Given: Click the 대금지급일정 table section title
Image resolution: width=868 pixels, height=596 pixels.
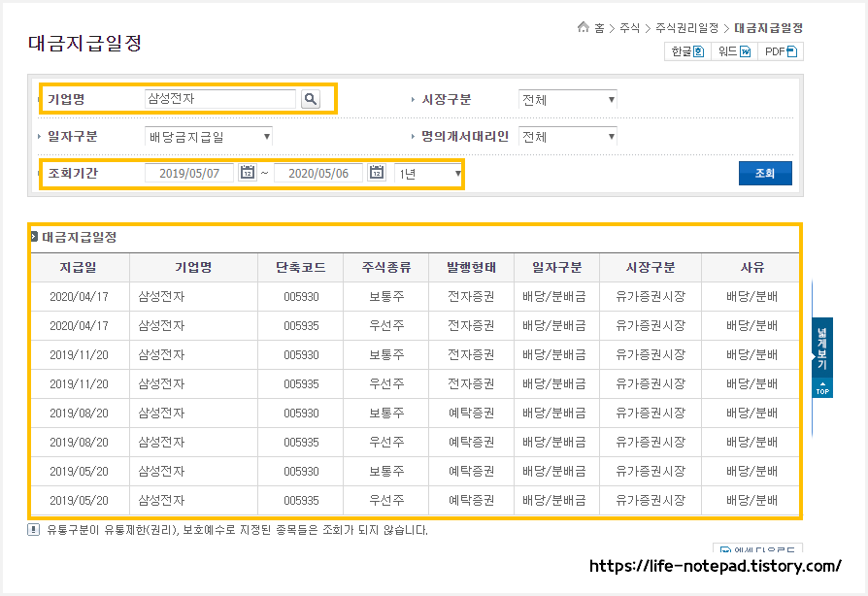Looking at the screenshot, I should click(80, 238).
